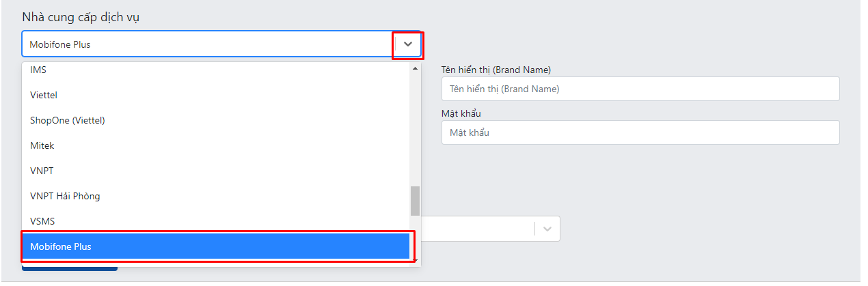The width and height of the screenshot is (868, 286).
Task: Pick Mitek from the provider options
Action: coord(215,145)
